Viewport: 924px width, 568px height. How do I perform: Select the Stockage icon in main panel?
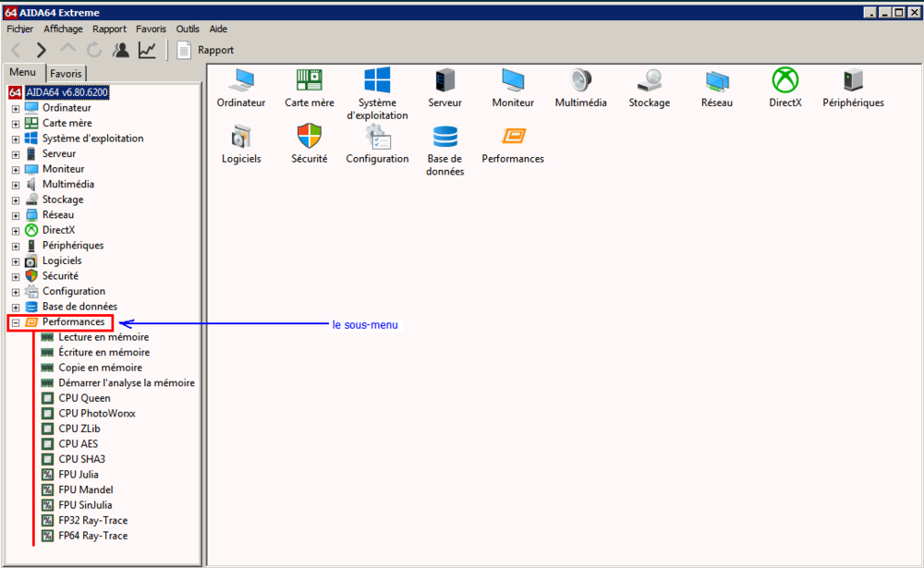coord(649,81)
